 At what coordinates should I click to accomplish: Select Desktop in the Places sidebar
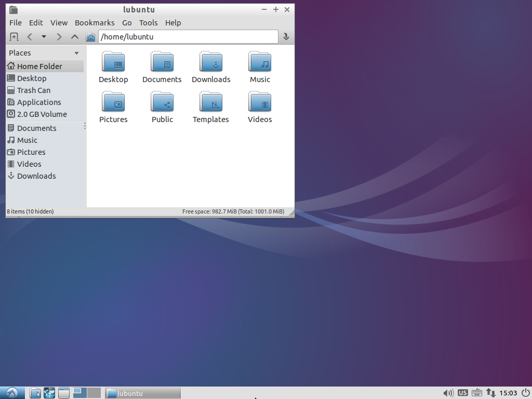pyautogui.click(x=45, y=78)
